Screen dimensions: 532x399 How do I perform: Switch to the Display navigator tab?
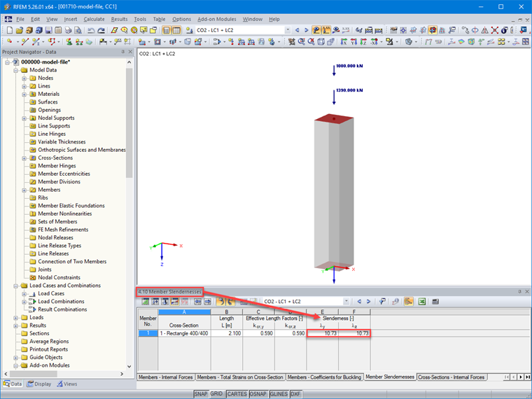39,384
